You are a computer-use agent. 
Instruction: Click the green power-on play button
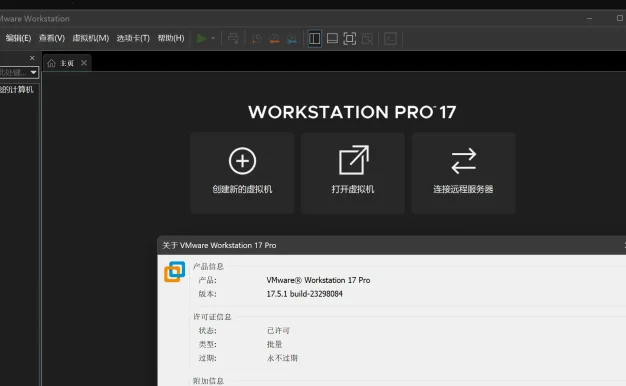tap(202, 39)
